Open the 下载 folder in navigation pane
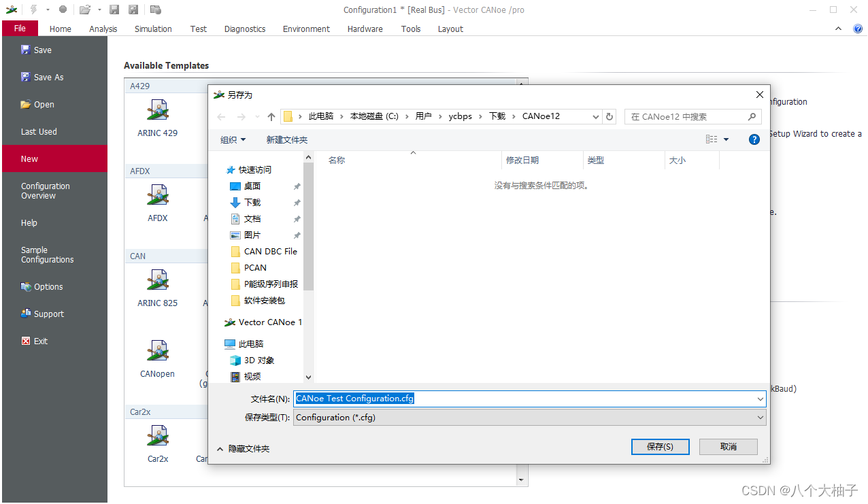The height and width of the screenshot is (504, 868). point(252,202)
